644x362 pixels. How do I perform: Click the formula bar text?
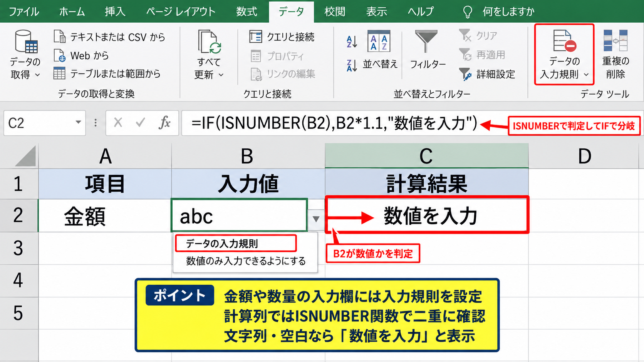tap(334, 123)
